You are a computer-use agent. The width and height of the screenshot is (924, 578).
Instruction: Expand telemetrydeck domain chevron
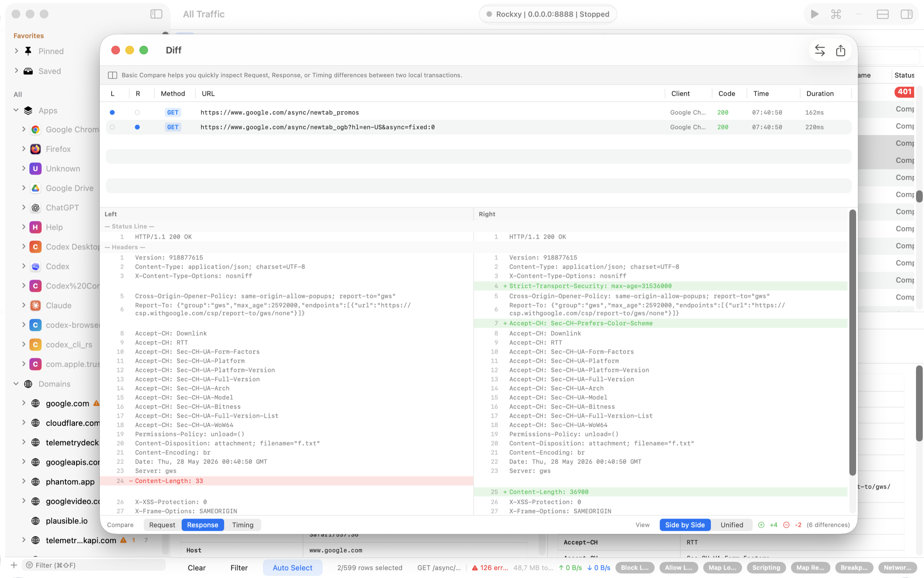(x=24, y=442)
